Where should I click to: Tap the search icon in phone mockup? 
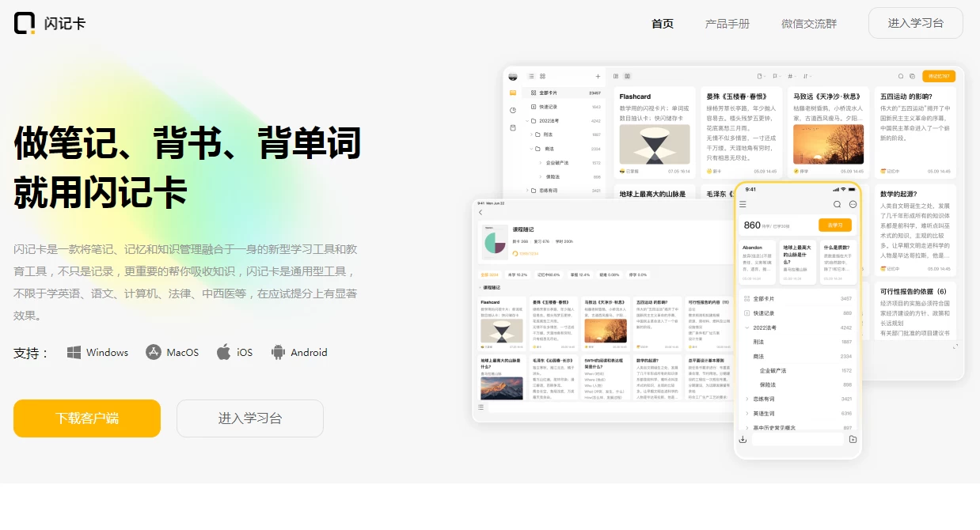[x=837, y=204]
